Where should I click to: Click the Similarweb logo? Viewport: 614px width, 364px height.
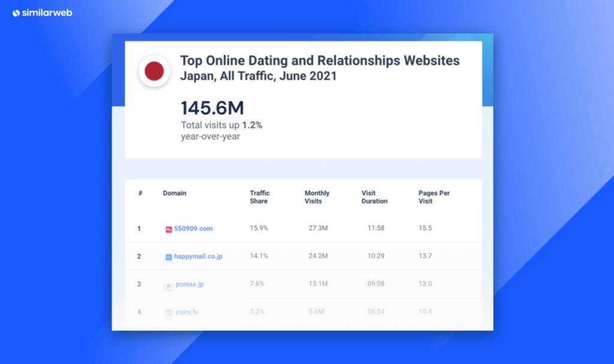point(42,13)
